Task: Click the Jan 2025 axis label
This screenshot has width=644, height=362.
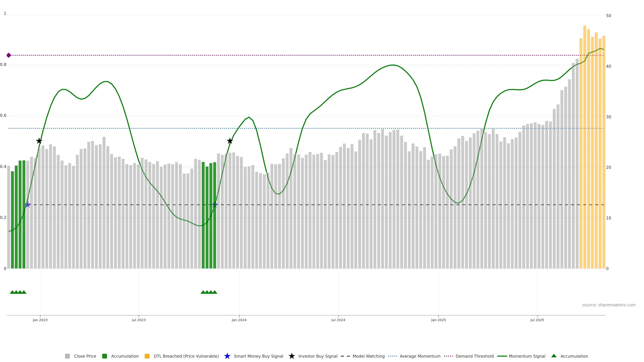Action: [438, 320]
